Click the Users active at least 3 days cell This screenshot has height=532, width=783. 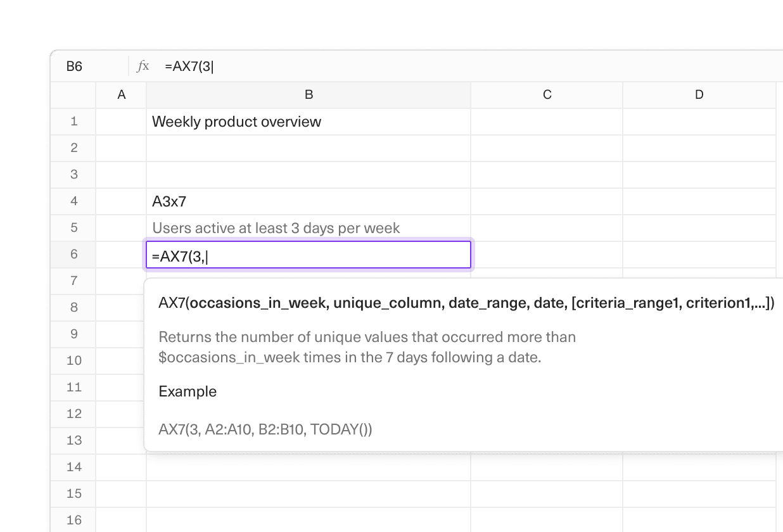click(x=275, y=227)
